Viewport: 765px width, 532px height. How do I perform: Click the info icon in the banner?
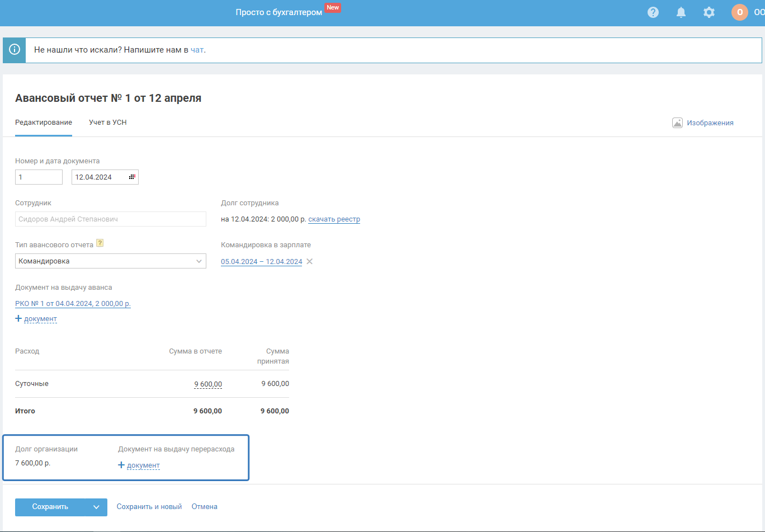coord(15,50)
